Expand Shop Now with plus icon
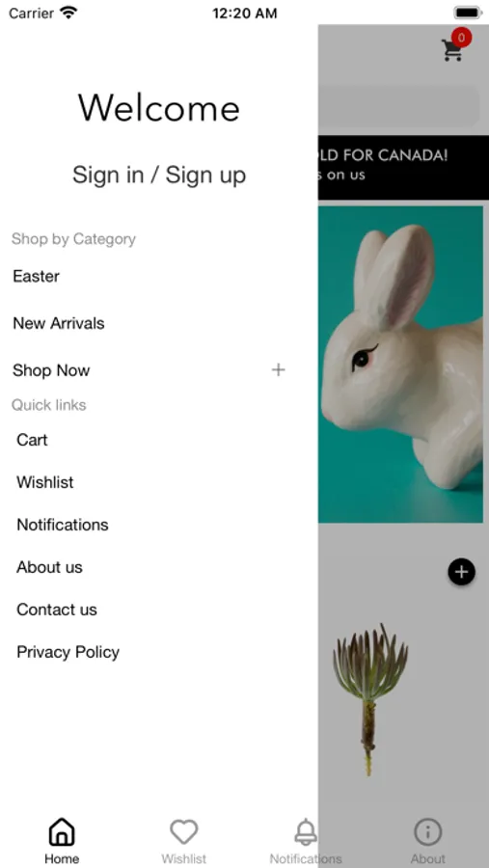Image resolution: width=489 pixels, height=868 pixels. tap(279, 369)
